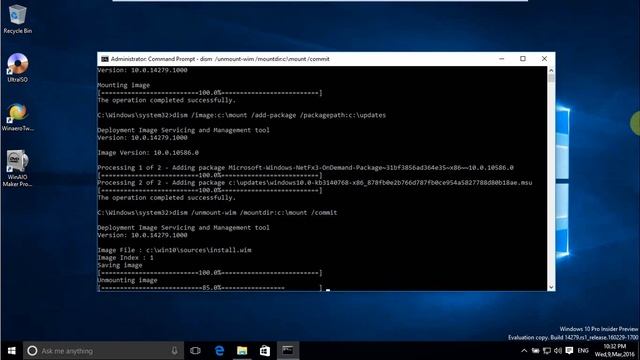Image resolution: width=640 pixels, height=360 pixels.
Task: Click the Command Prompt title bar system icon
Action: pos(104,59)
